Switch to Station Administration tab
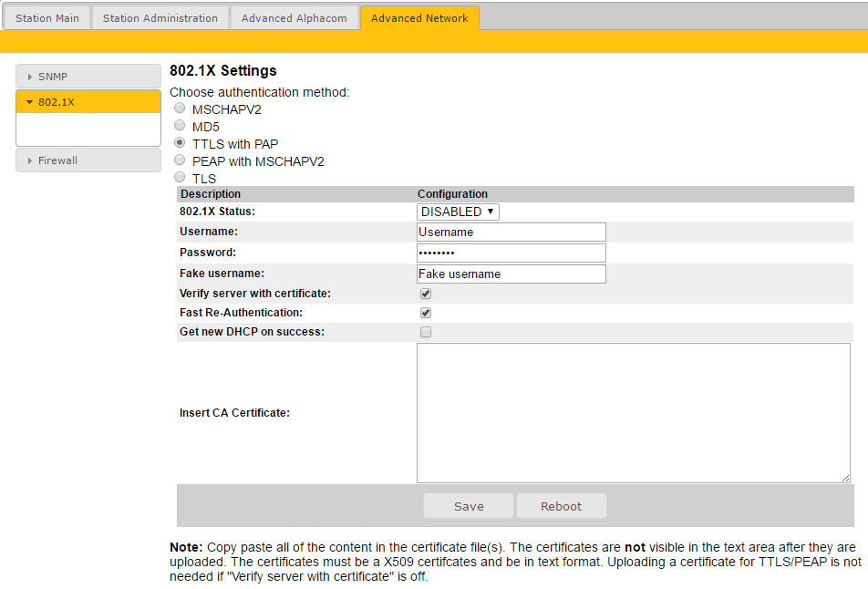Image resolution: width=868 pixels, height=589 pixels. point(160,18)
